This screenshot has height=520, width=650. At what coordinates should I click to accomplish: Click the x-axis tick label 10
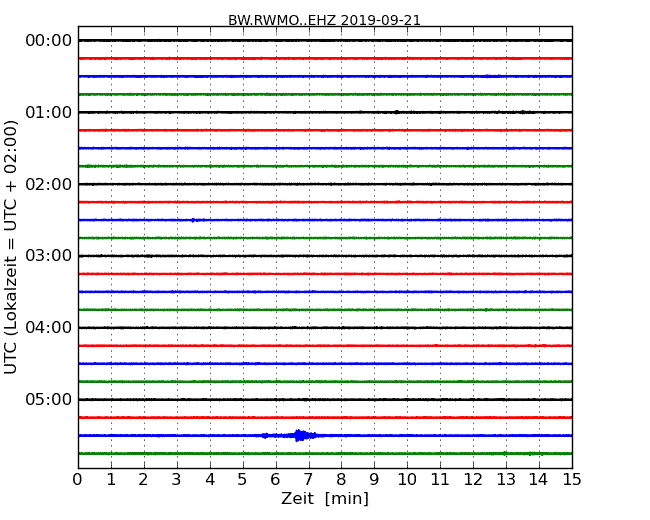(407, 480)
